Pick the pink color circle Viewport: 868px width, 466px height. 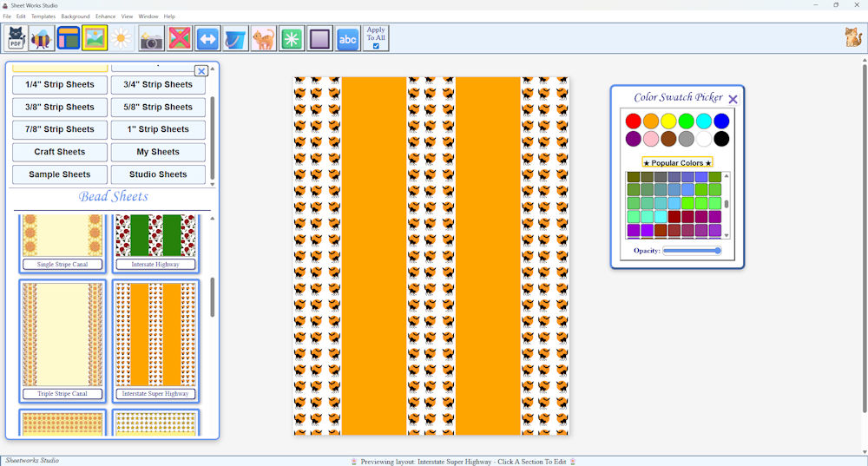[x=651, y=138]
